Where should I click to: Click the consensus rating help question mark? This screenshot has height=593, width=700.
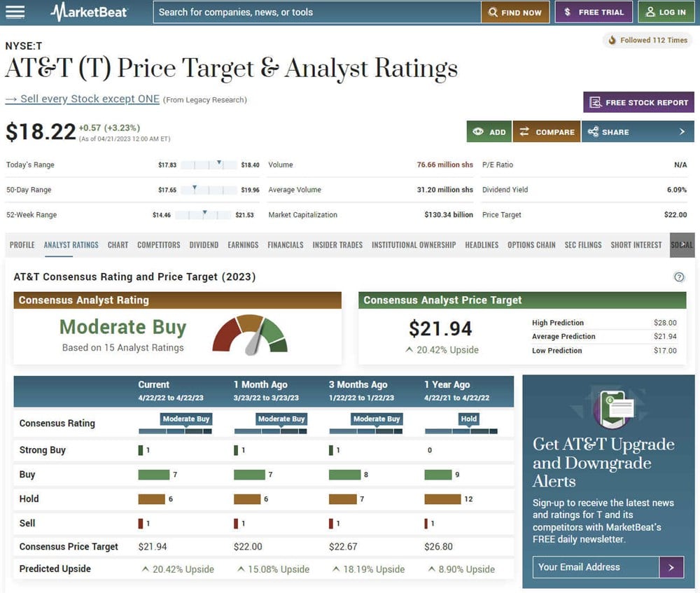[x=679, y=277]
